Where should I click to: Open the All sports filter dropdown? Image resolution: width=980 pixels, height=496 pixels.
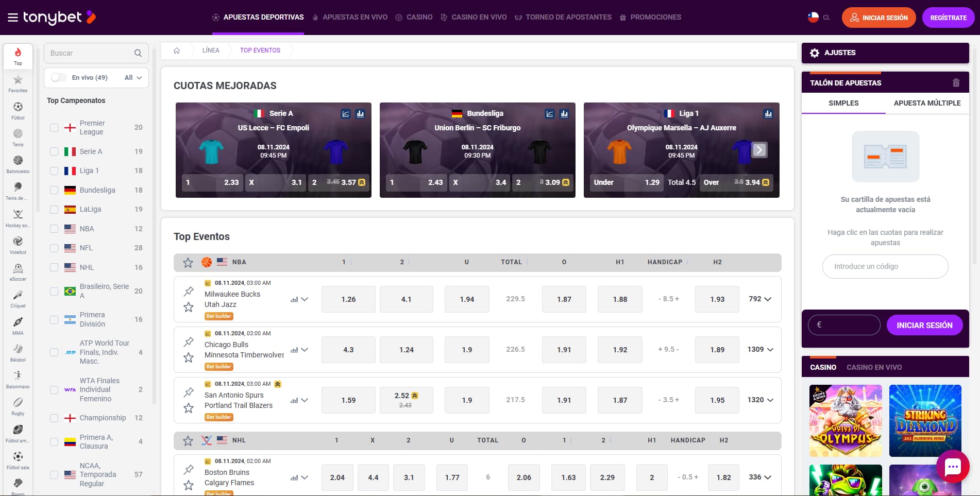(132, 77)
